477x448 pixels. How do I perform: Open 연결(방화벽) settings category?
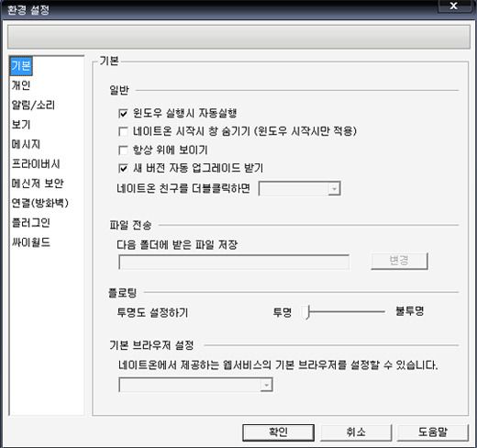tap(39, 203)
